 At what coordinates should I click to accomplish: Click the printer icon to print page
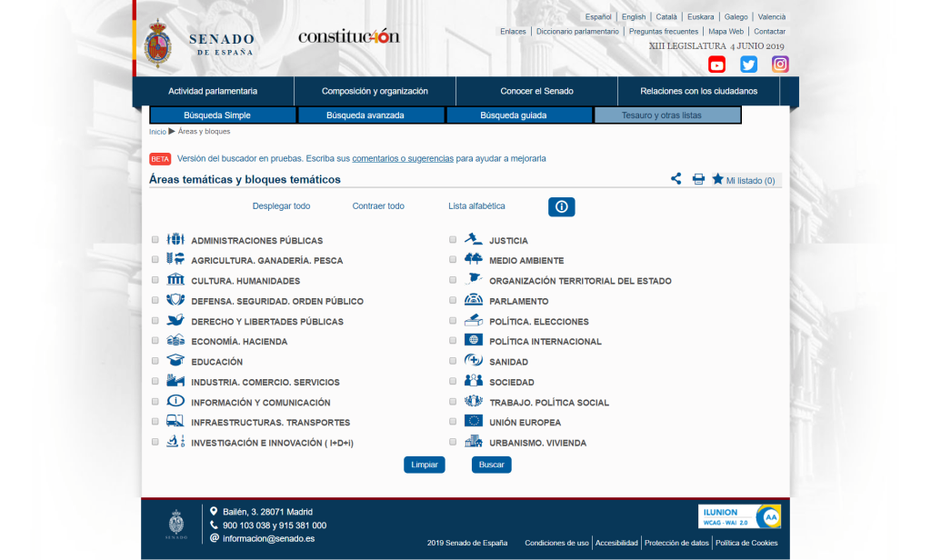point(698,179)
